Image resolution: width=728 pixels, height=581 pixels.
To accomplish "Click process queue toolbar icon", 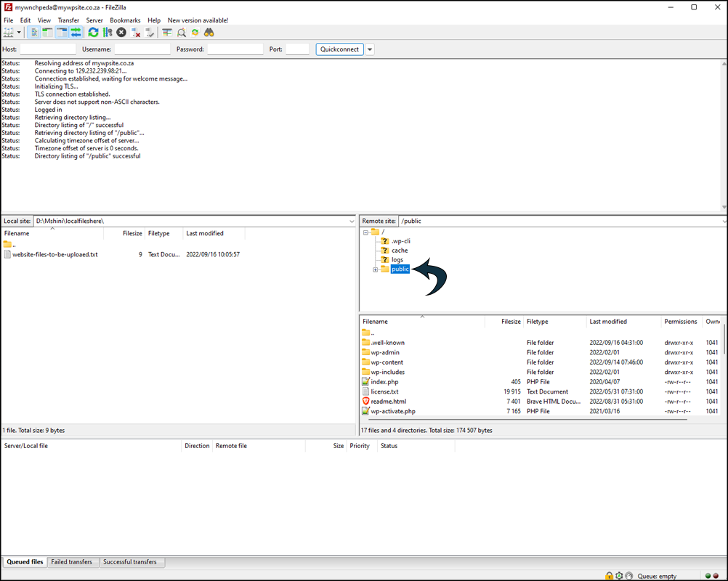I will [108, 33].
